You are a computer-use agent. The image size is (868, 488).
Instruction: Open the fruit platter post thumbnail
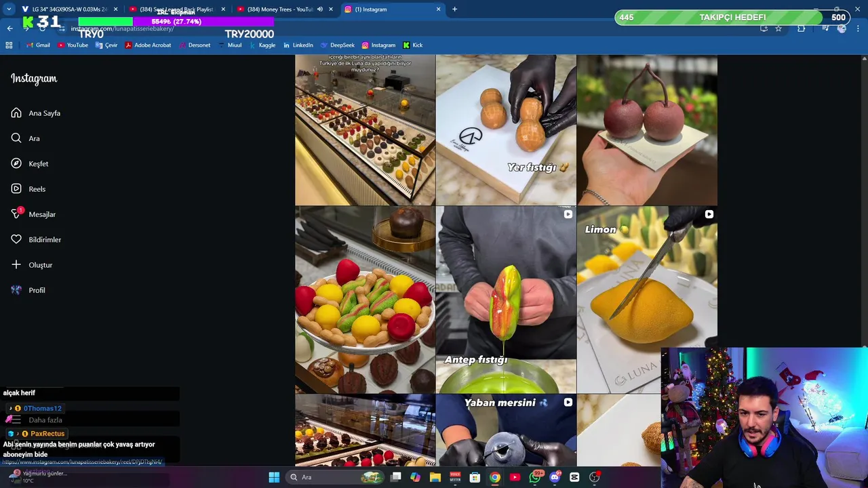pyautogui.click(x=365, y=300)
